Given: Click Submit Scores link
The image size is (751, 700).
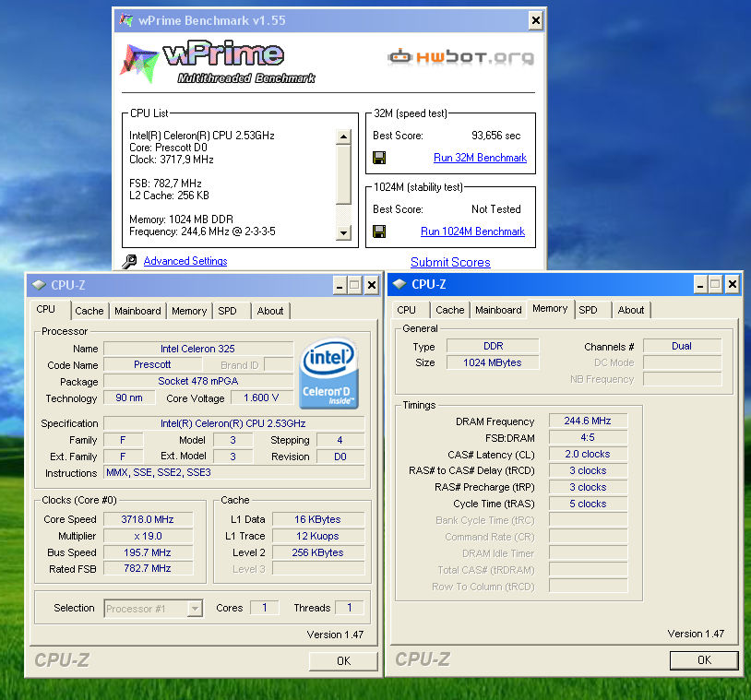Looking at the screenshot, I should pos(450,262).
